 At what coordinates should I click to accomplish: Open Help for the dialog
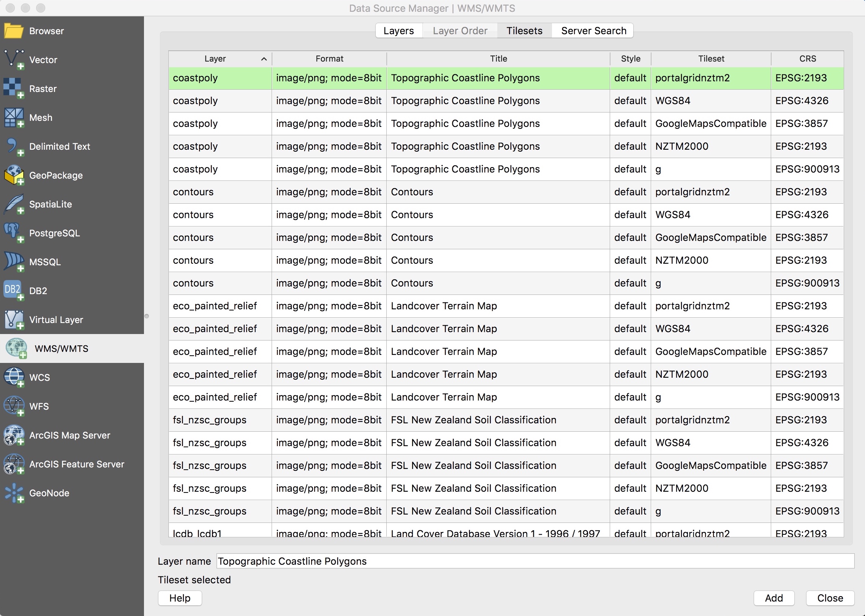[180, 598]
